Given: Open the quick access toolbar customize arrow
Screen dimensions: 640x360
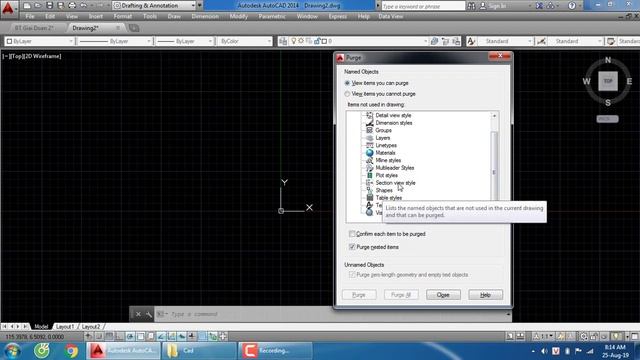Looking at the screenshot, I should 200,6.
